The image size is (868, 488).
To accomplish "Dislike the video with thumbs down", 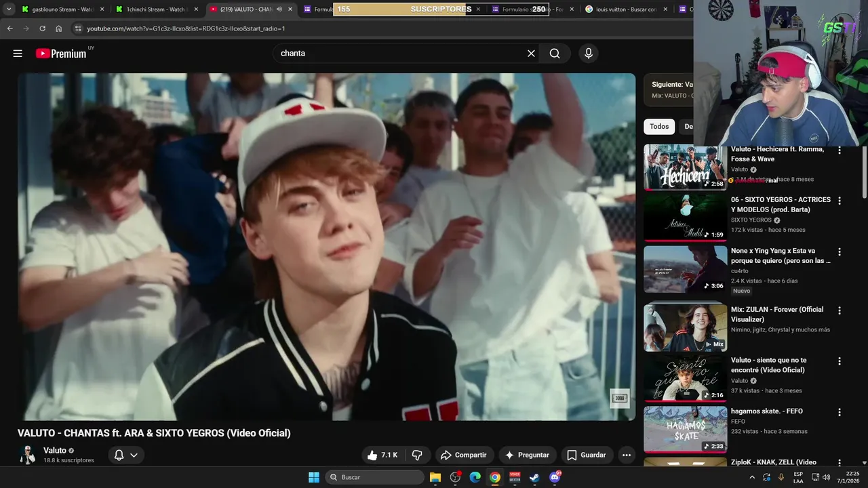I will coord(417,455).
